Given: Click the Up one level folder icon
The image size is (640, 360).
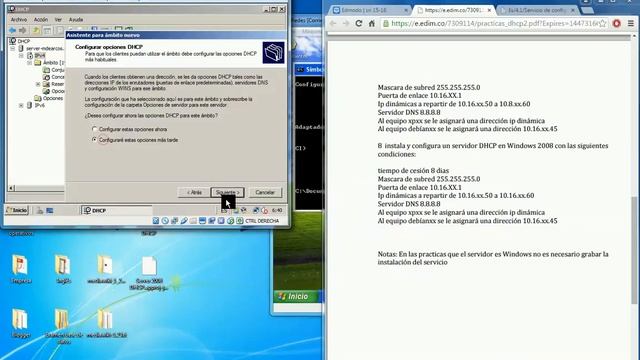Looking at the screenshot, I should pyautogui.click(x=36, y=30).
